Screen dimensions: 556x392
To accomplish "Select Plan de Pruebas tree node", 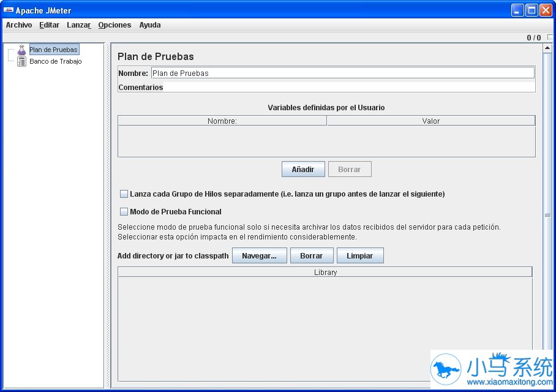I will click(x=53, y=50).
